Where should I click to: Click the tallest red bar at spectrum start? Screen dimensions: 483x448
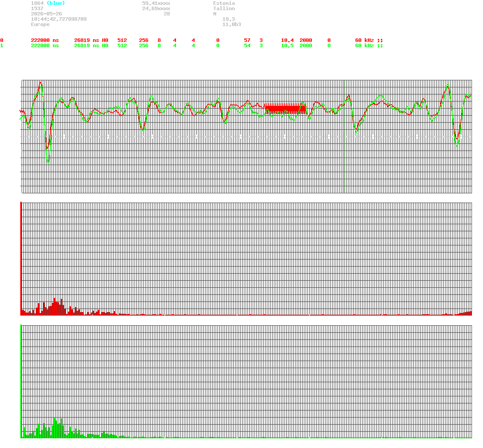point(21,258)
